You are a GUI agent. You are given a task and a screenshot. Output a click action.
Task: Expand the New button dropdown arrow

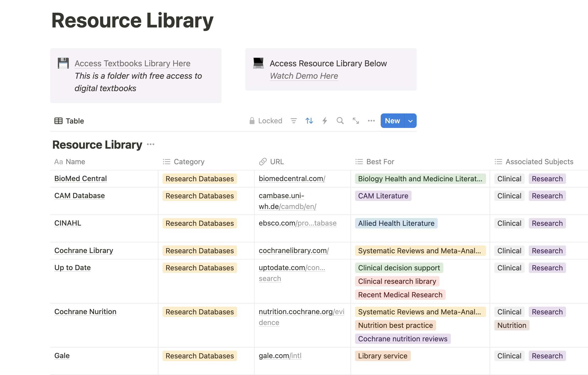click(410, 121)
